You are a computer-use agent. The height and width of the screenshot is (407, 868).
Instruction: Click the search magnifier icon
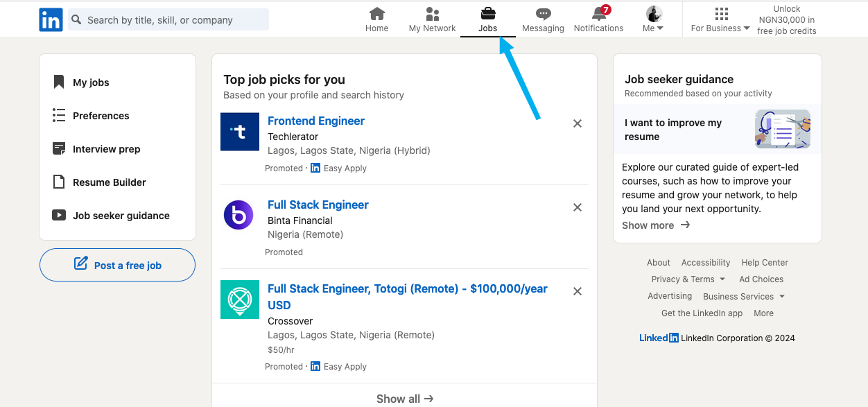(x=76, y=19)
